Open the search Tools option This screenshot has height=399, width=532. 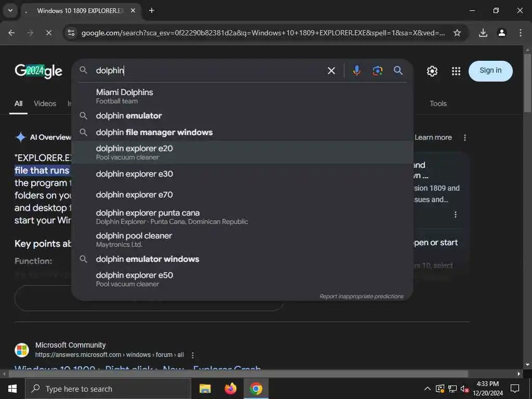coord(438,103)
